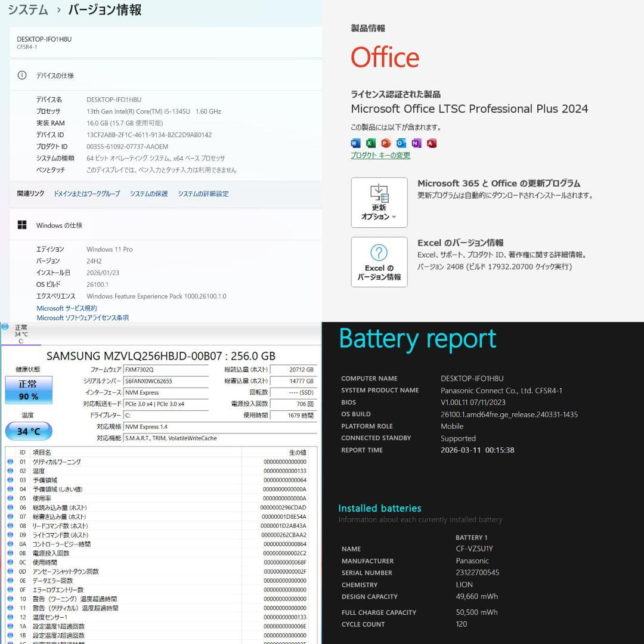Click the Installed batteries heading
This screenshot has height=644, width=644.
coord(379,508)
